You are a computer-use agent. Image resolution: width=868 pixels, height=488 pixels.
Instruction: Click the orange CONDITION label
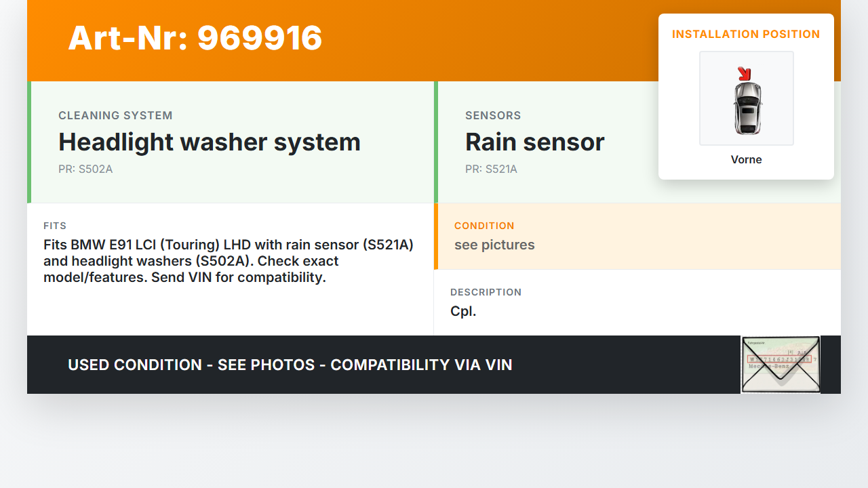(484, 226)
